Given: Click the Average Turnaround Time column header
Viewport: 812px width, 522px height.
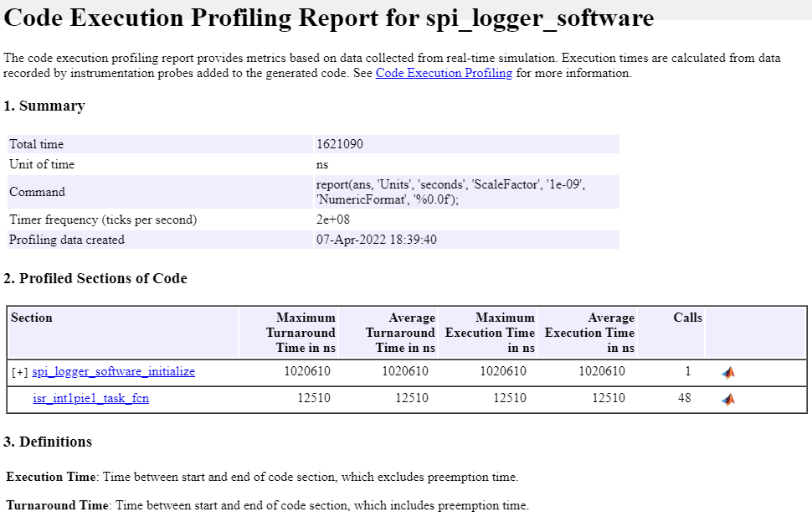Looking at the screenshot, I should pos(400,333).
